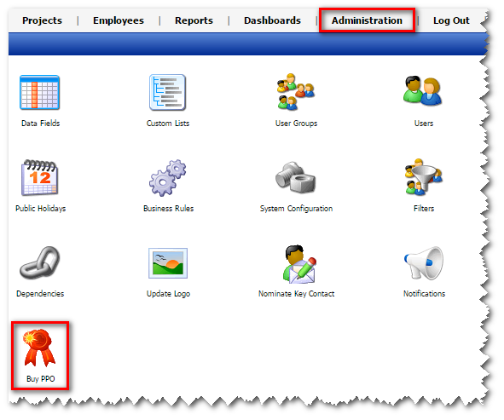Open the Business Rules gears icon
The image size is (504, 420).
[x=167, y=177]
